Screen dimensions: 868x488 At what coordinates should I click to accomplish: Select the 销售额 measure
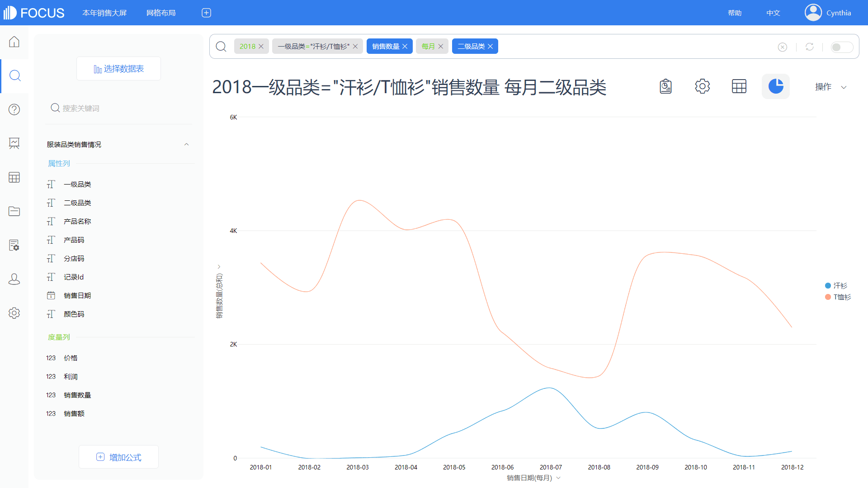74,413
